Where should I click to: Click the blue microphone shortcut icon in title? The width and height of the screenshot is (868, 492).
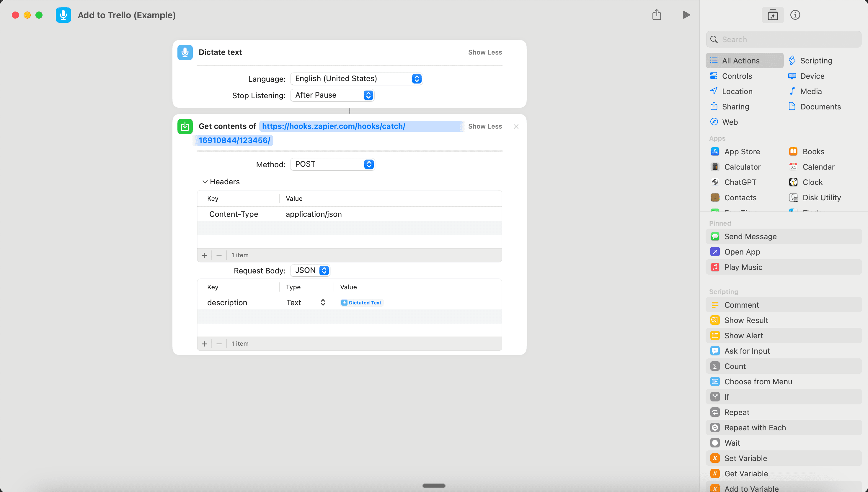point(63,15)
